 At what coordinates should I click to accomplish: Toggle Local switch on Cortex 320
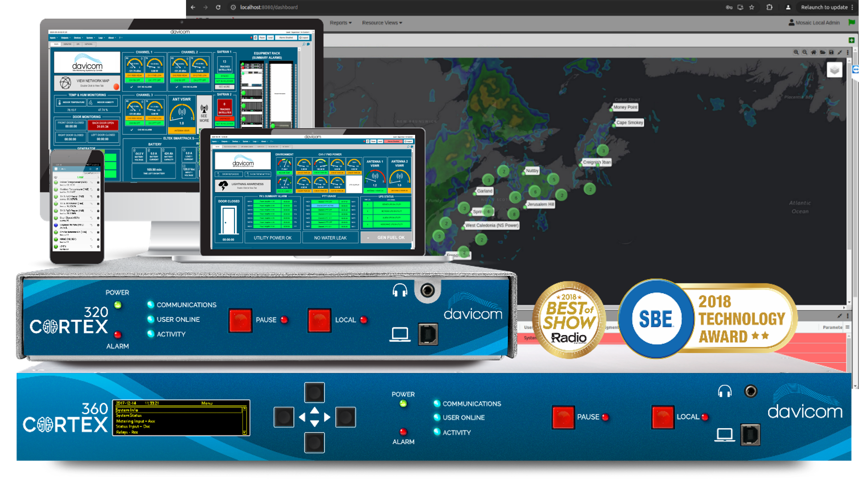click(319, 320)
